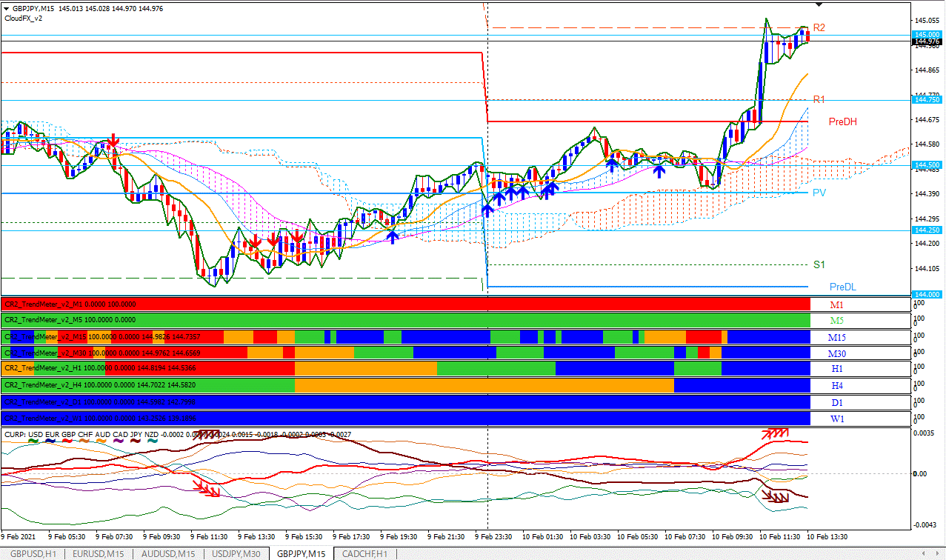Click the PreDL label near the bottom support line

click(x=842, y=287)
